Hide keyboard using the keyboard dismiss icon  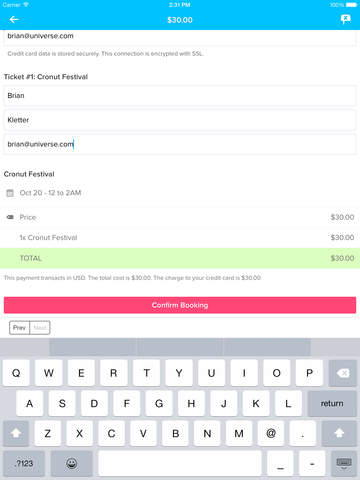coord(344,463)
